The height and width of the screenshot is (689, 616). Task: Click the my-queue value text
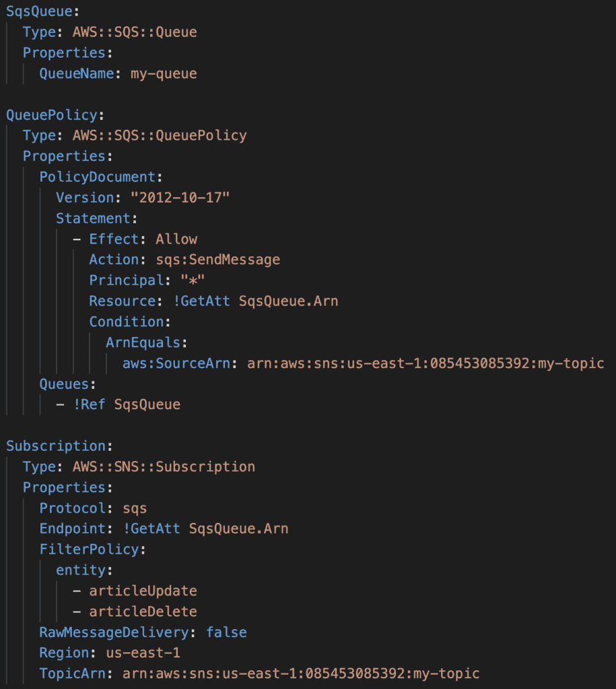(164, 73)
